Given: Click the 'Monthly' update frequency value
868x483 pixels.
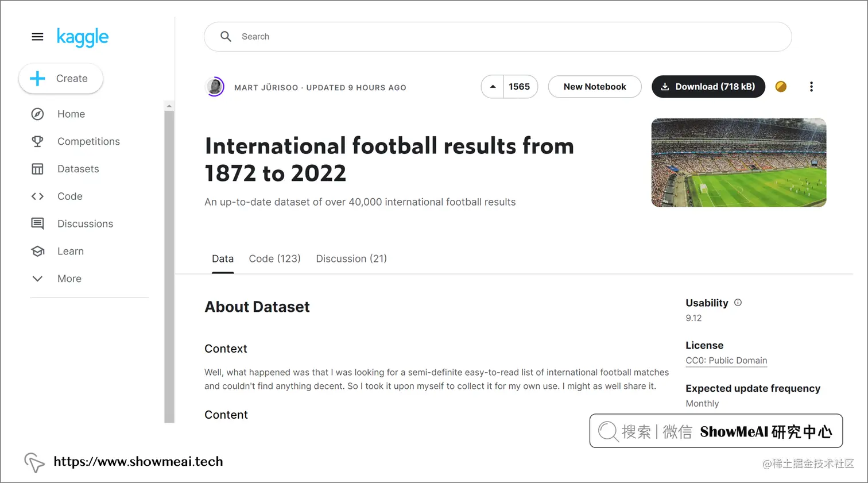Looking at the screenshot, I should (702, 404).
